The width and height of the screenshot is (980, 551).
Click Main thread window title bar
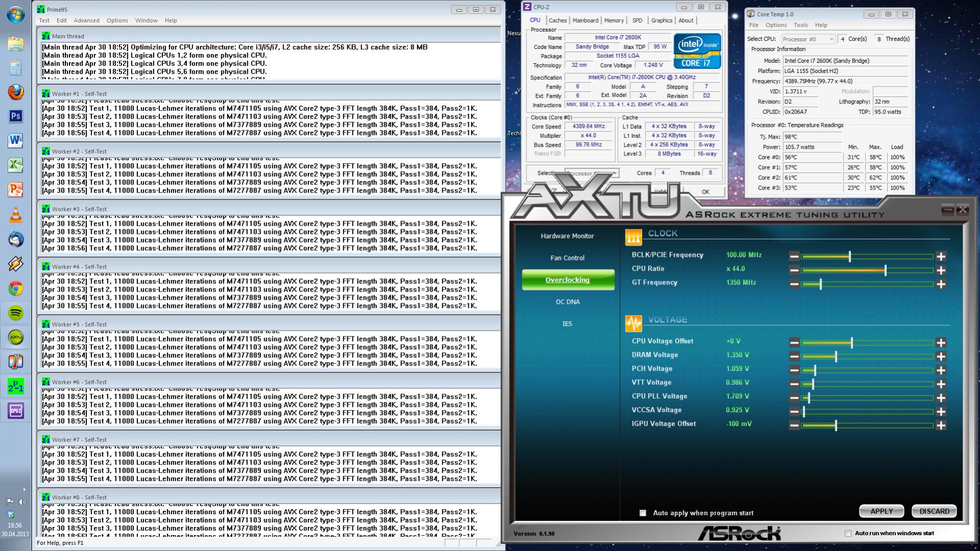click(x=269, y=36)
